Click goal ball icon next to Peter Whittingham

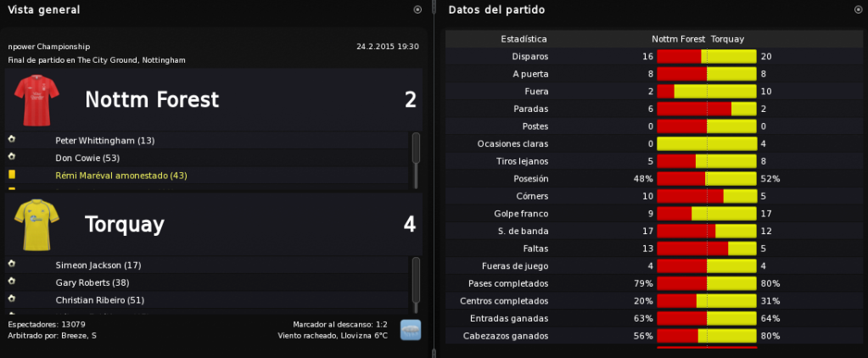click(x=12, y=139)
